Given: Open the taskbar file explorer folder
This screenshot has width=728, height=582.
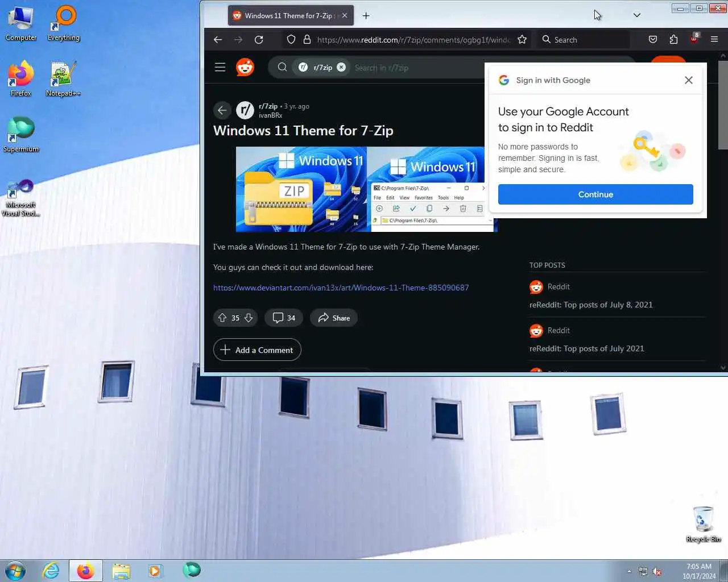Looking at the screenshot, I should (121, 571).
